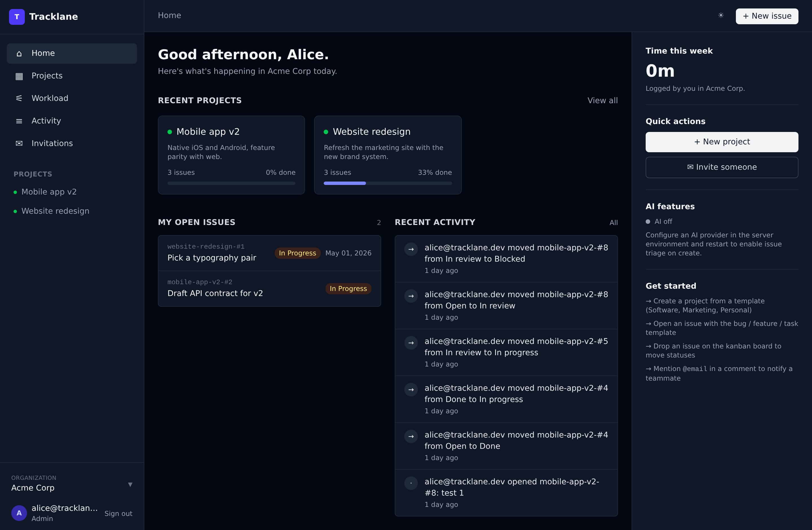Click View all recent projects link
This screenshot has width=812, height=530.
[602, 101]
